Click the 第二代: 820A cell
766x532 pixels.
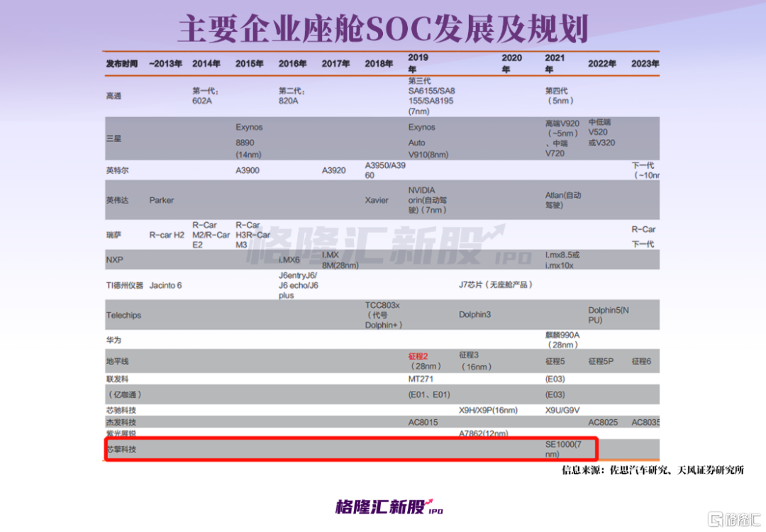(292, 96)
